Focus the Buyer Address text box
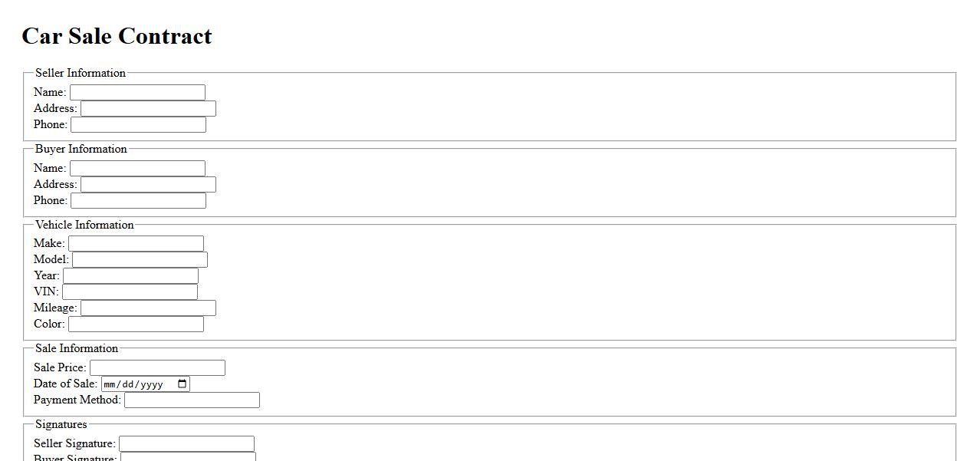Screen dimensions: 980x461 click(x=148, y=185)
